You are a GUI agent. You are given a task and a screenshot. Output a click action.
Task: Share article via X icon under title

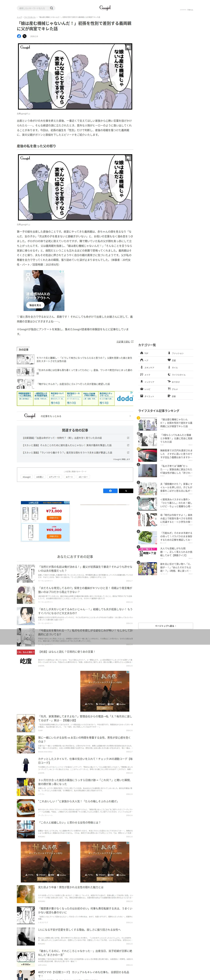24,36
